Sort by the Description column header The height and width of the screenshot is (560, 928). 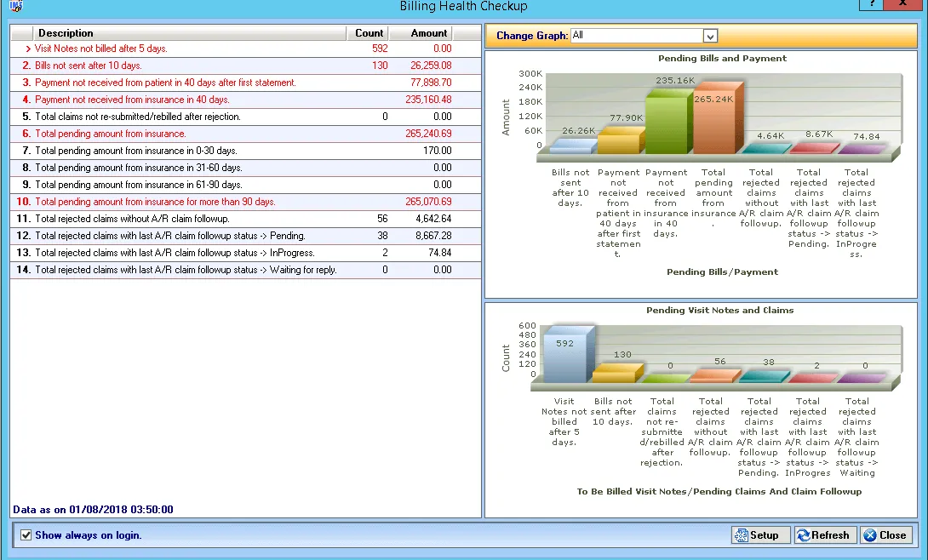[x=66, y=33]
